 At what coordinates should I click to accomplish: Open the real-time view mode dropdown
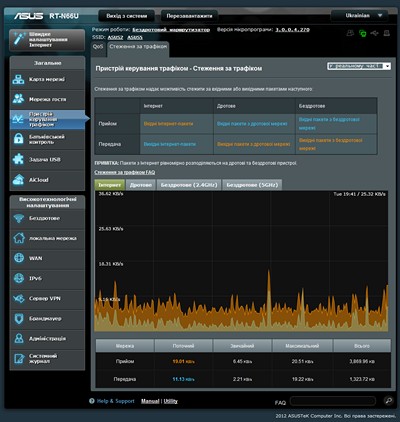click(x=359, y=66)
